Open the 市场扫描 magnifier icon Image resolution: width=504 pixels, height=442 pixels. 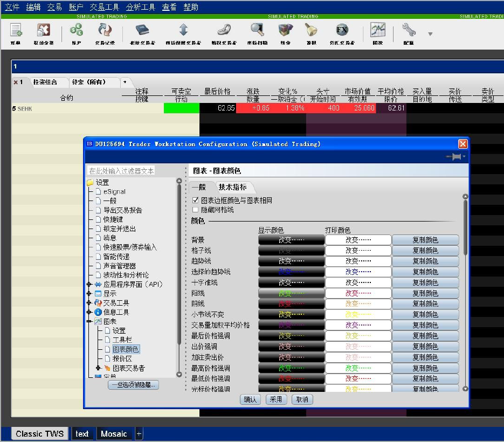pyautogui.click(x=257, y=33)
